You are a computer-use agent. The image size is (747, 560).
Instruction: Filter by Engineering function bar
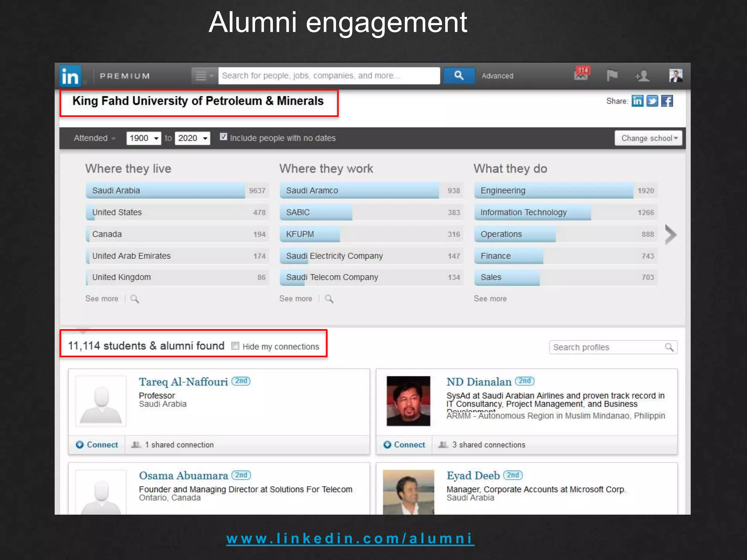[x=566, y=190]
